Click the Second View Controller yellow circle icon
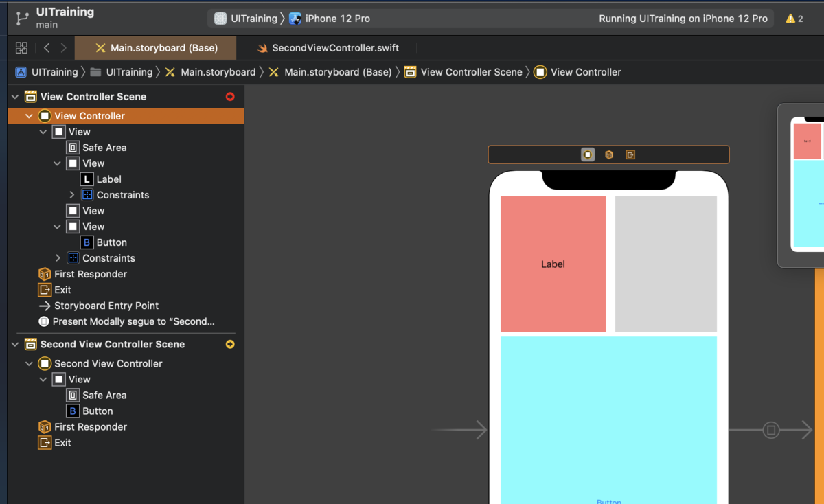This screenshot has width=824, height=504. [x=45, y=364]
